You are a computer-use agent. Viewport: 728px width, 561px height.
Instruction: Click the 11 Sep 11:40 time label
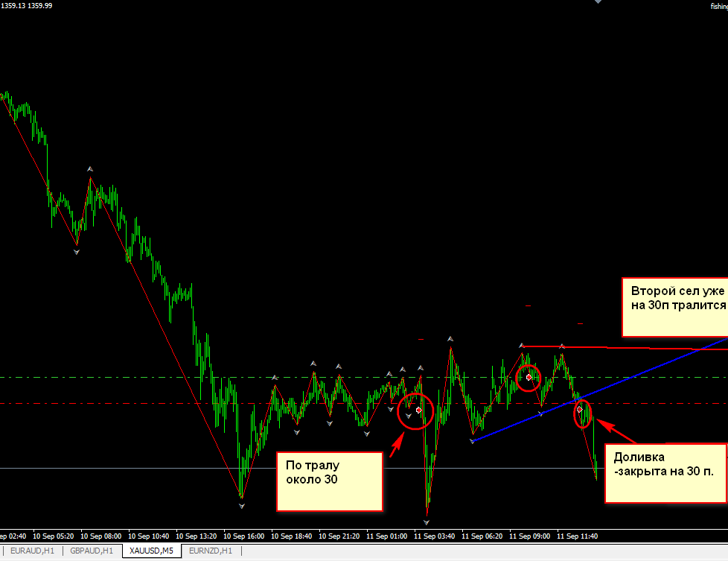pos(577,536)
